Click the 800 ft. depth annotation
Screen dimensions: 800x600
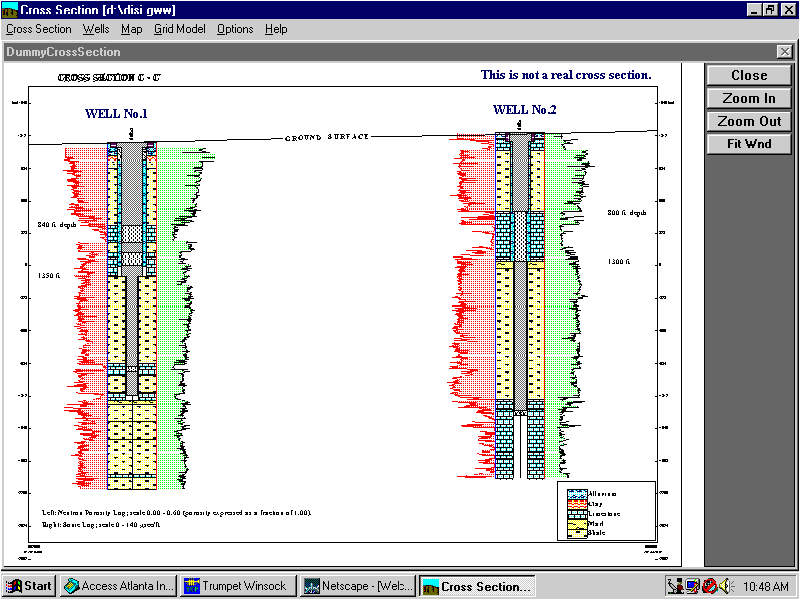tap(627, 212)
